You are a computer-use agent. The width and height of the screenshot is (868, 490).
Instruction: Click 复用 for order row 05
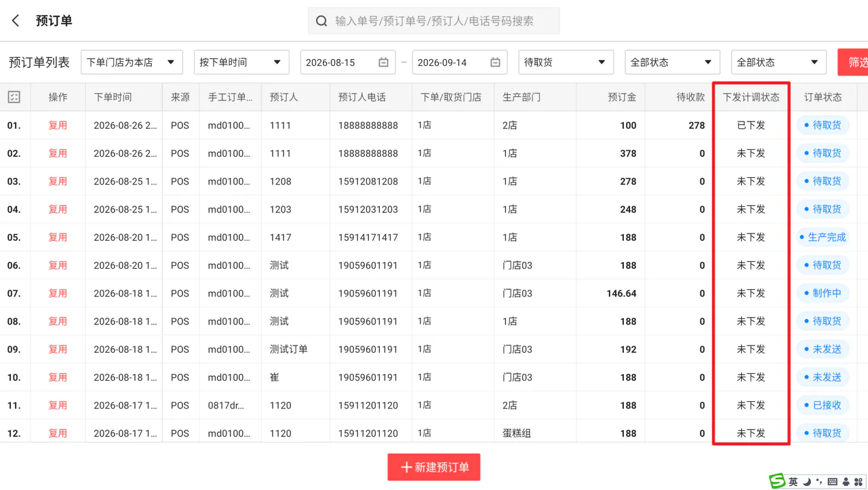tap(58, 238)
